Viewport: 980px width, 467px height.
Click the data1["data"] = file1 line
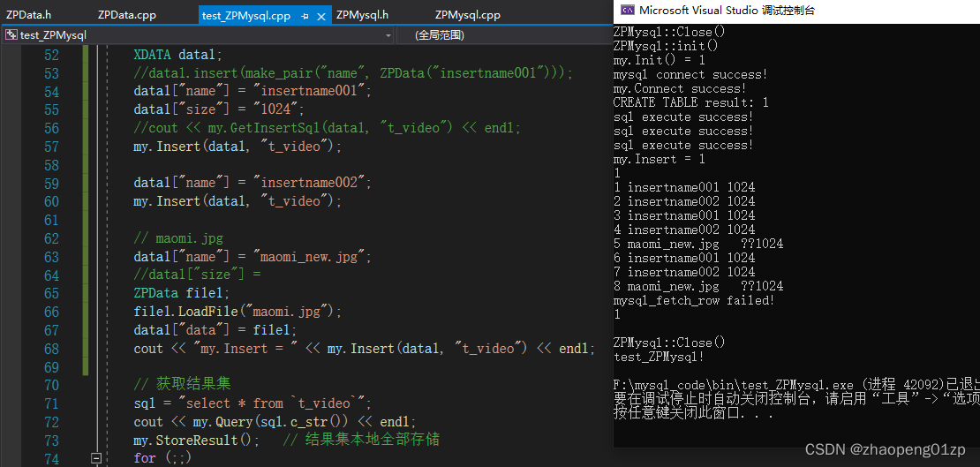point(215,329)
